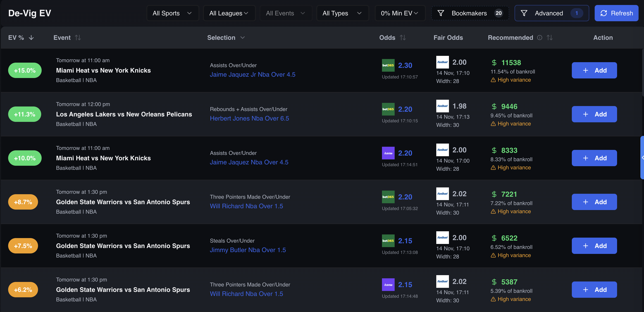Click the dabble logo for Jaime Jaquez Over 4.5
The height and width of the screenshot is (312, 644).
[x=388, y=153]
